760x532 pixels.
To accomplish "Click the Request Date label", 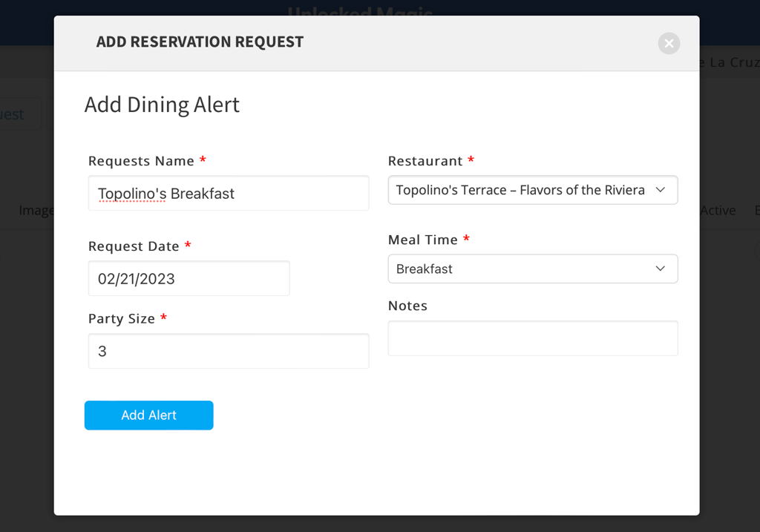I will [134, 246].
